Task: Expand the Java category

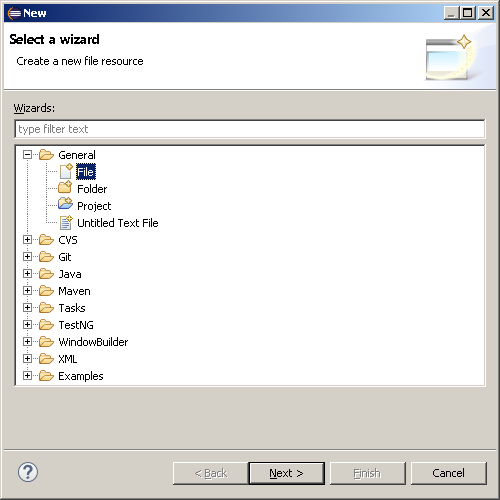Action: pos(27,274)
